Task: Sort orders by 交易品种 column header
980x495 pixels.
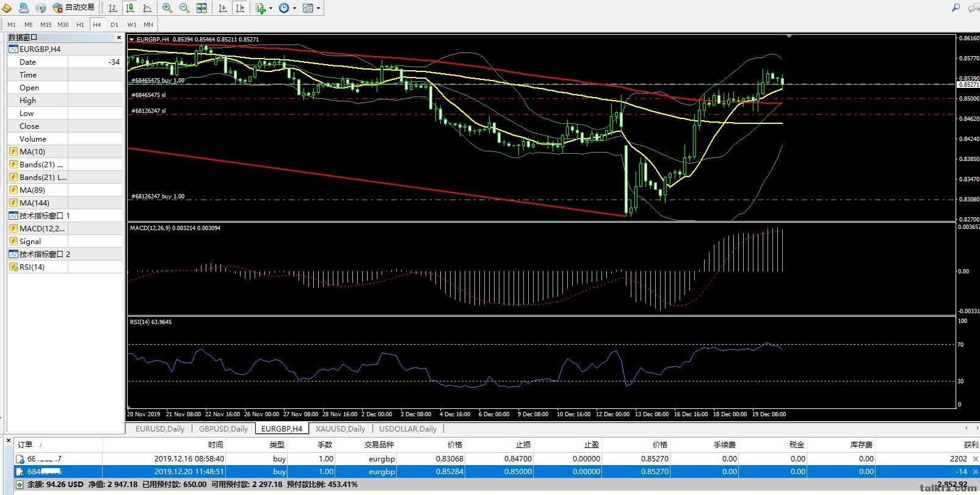Action: 367,444
